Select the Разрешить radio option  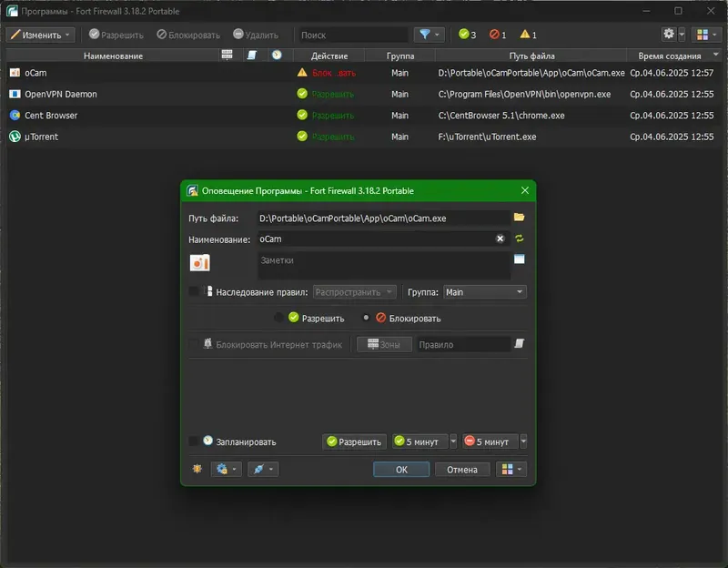tap(278, 318)
